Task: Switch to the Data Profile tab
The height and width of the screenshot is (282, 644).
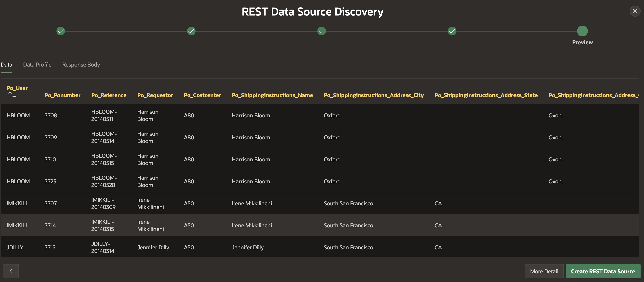Action: (37, 65)
